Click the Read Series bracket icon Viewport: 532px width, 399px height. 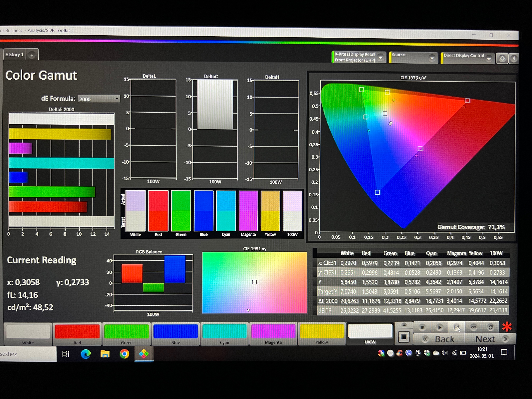(x=456, y=327)
